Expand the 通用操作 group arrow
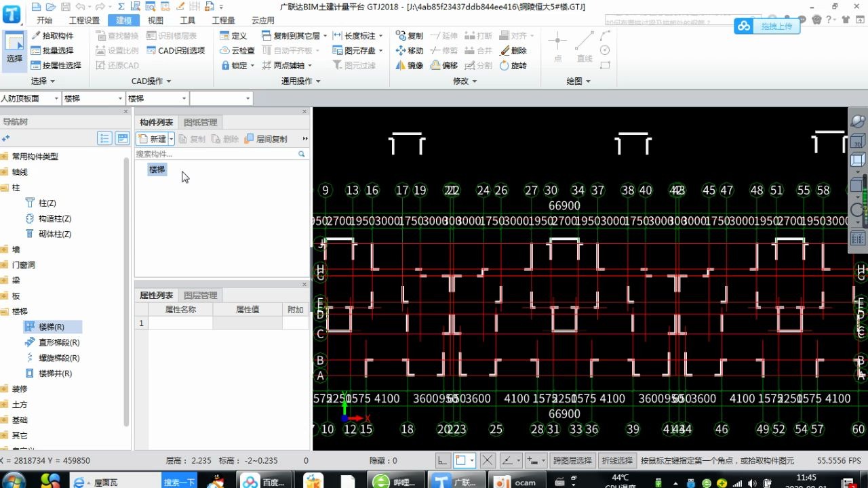Image resolution: width=868 pixels, height=488 pixels. [x=317, y=81]
